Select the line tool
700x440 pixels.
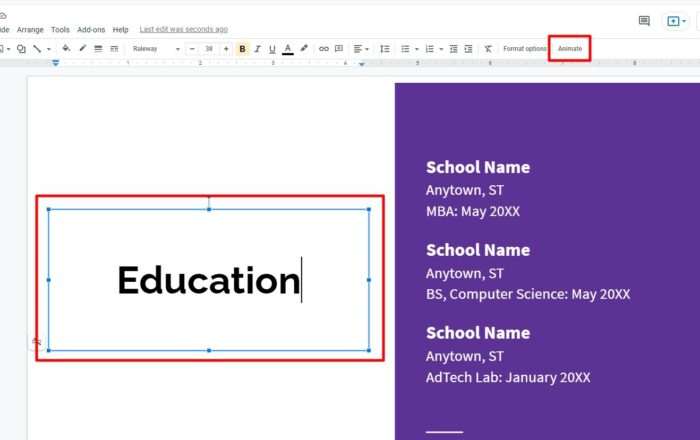(38, 49)
